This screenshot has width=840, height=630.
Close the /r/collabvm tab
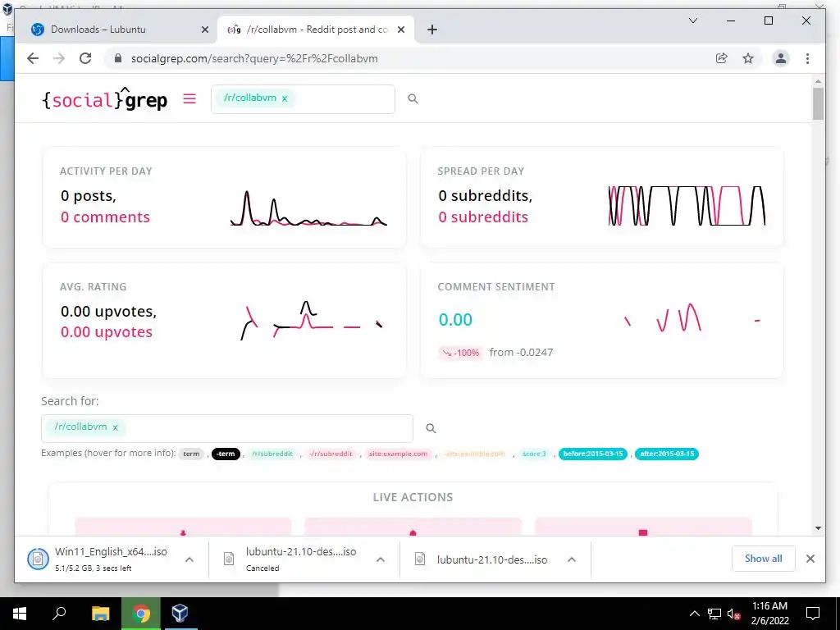(x=400, y=30)
